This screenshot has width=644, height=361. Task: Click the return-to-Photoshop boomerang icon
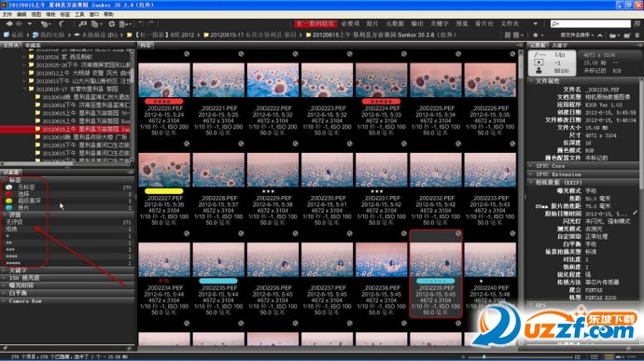pos(62,24)
